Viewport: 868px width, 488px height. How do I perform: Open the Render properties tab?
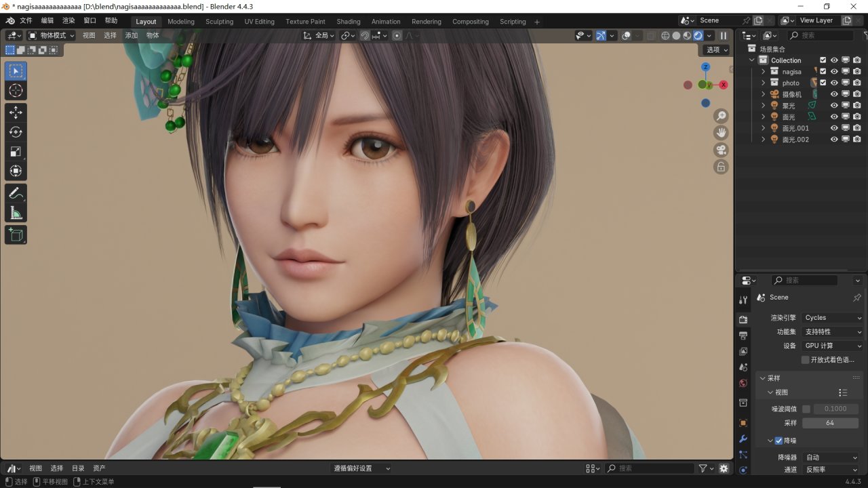(743, 319)
